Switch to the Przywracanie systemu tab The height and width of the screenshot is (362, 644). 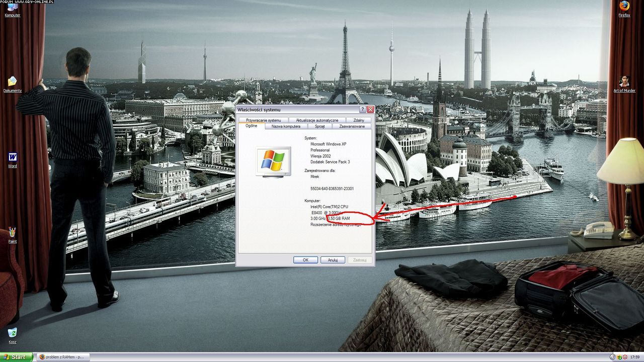pos(264,120)
